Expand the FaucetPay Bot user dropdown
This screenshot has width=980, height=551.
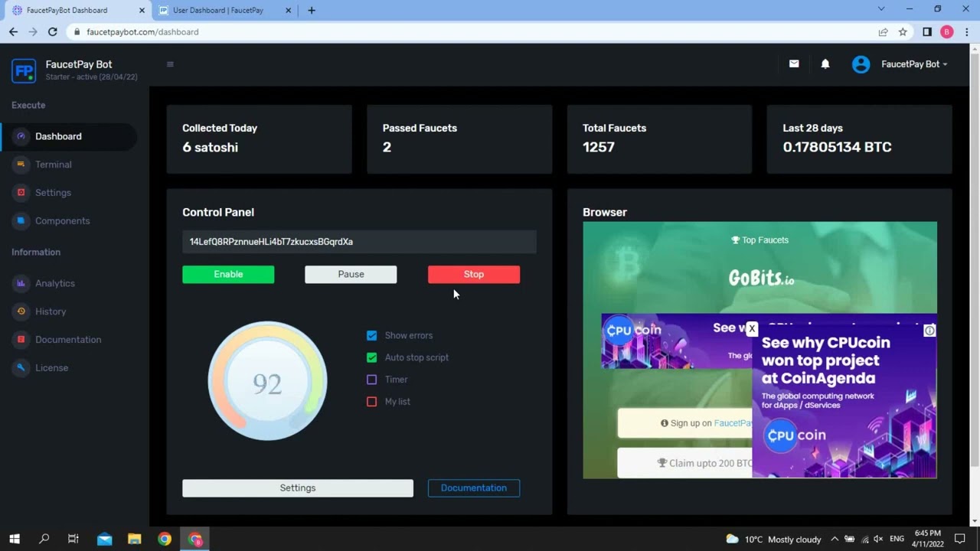click(x=914, y=64)
